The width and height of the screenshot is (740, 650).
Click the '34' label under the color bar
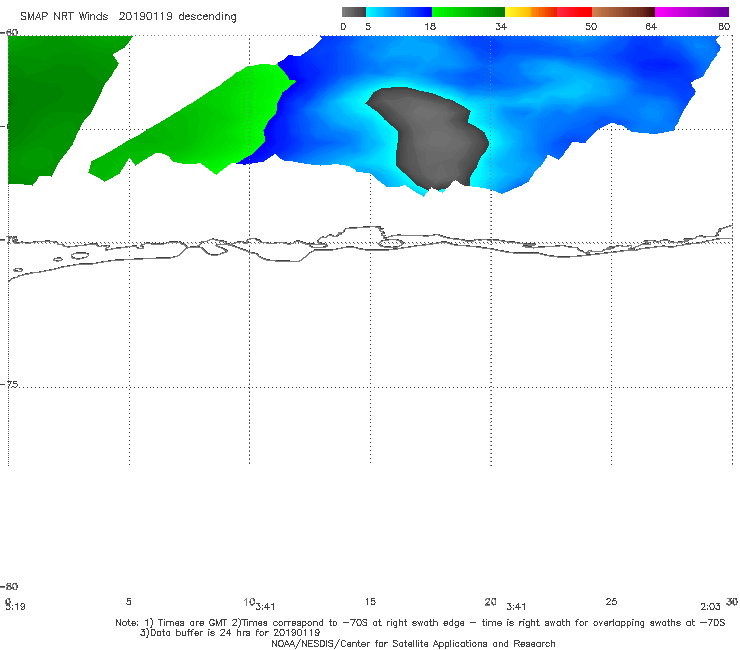point(501,27)
